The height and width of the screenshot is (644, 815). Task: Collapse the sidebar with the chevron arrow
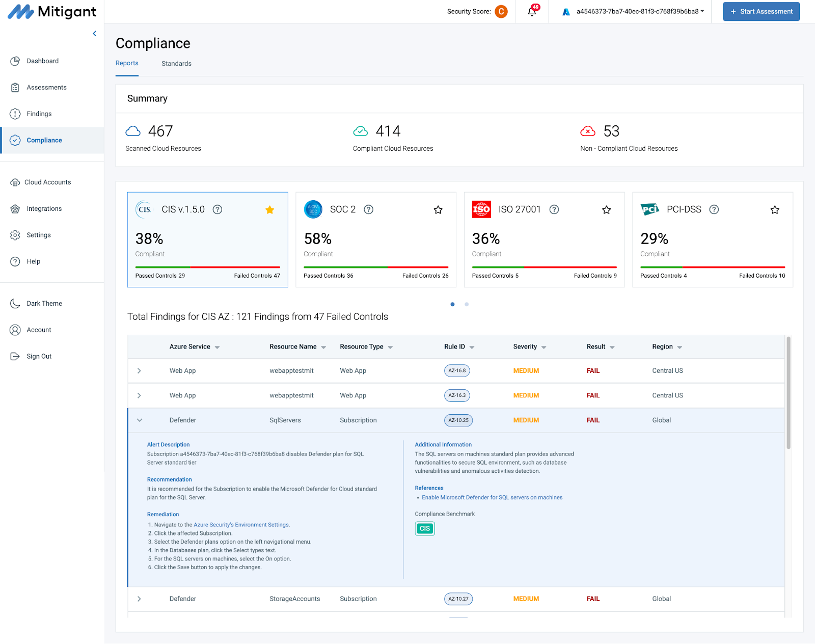coord(94,34)
